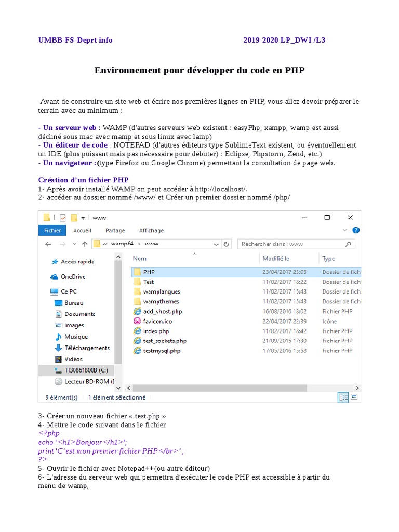This screenshot has height=532, width=399.
Task: Open the recent locations dropdown arrow
Action: (74, 244)
